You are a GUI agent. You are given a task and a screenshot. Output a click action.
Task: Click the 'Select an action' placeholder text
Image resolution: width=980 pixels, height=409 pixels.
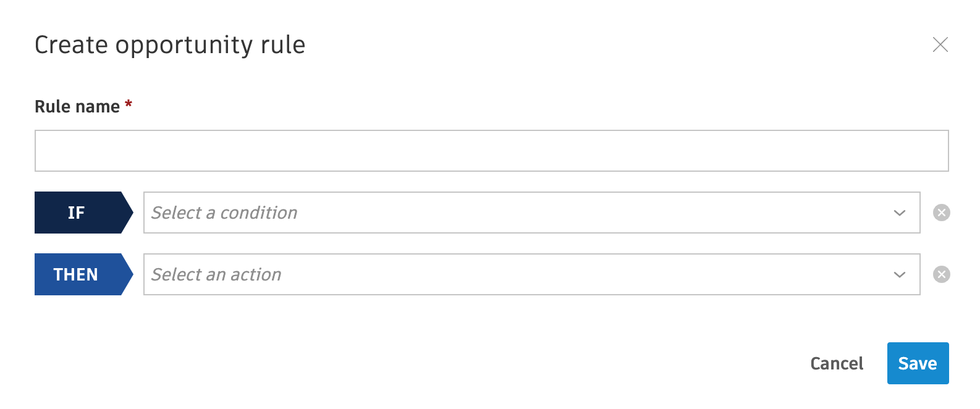coord(216,274)
